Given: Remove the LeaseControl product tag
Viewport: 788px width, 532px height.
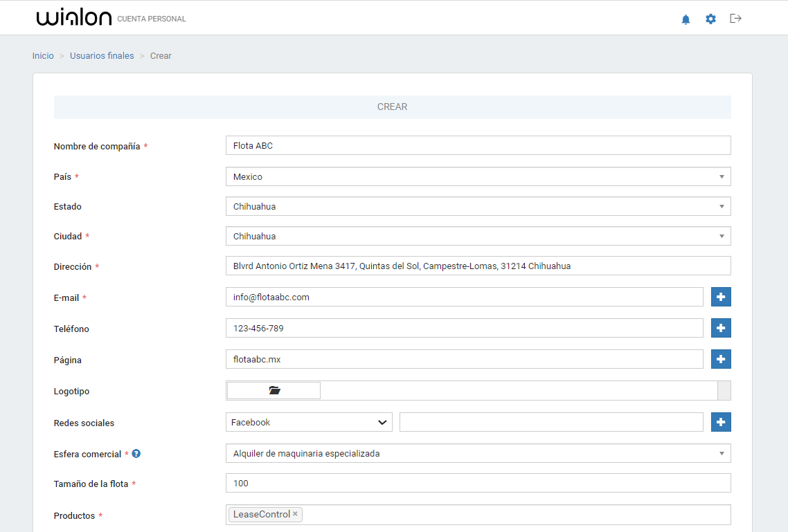Looking at the screenshot, I should [295, 514].
